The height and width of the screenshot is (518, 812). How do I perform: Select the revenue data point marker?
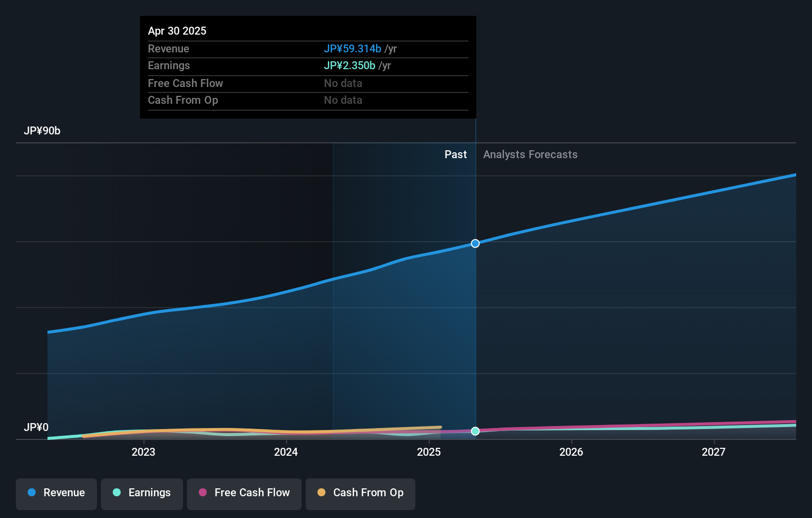pyautogui.click(x=475, y=243)
